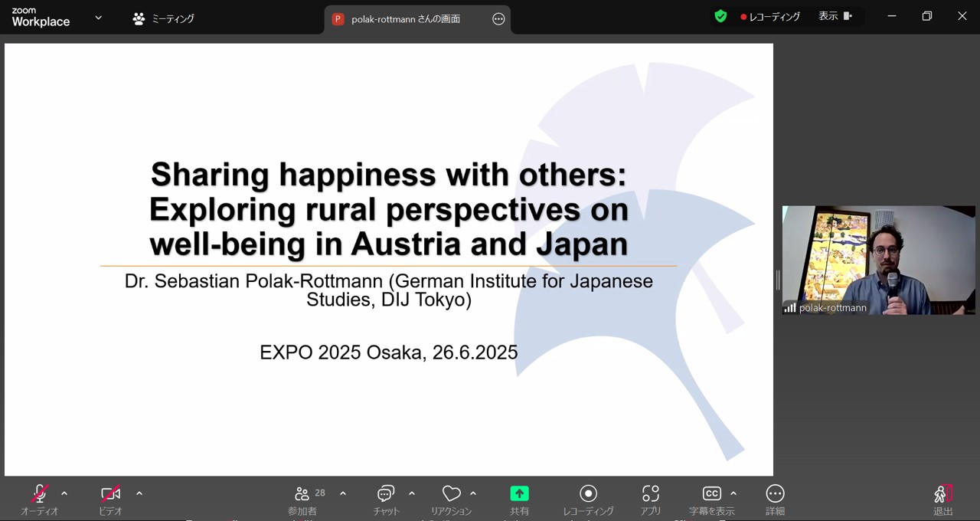Open the View layout button
Screen dimensions: 980x521
point(835,16)
